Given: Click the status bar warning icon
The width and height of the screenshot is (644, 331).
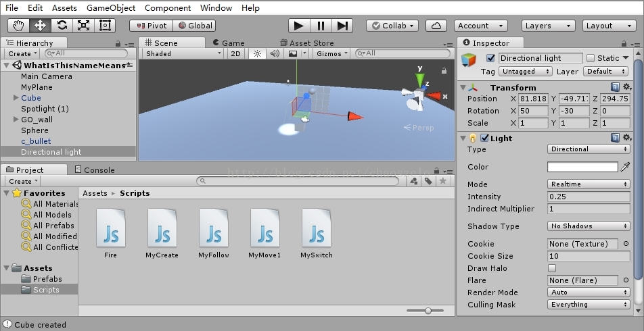Looking at the screenshot, I should (7, 324).
